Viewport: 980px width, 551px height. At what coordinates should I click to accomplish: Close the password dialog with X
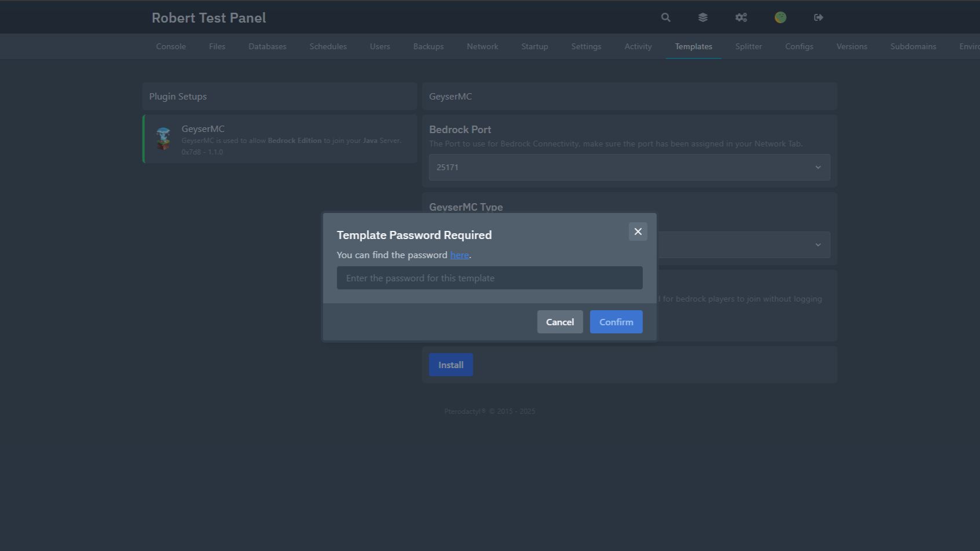click(638, 232)
